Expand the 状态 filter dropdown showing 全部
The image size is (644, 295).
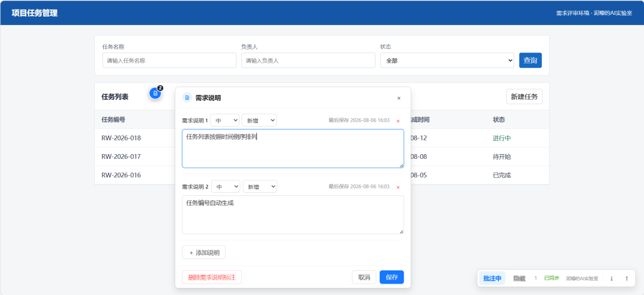point(447,60)
